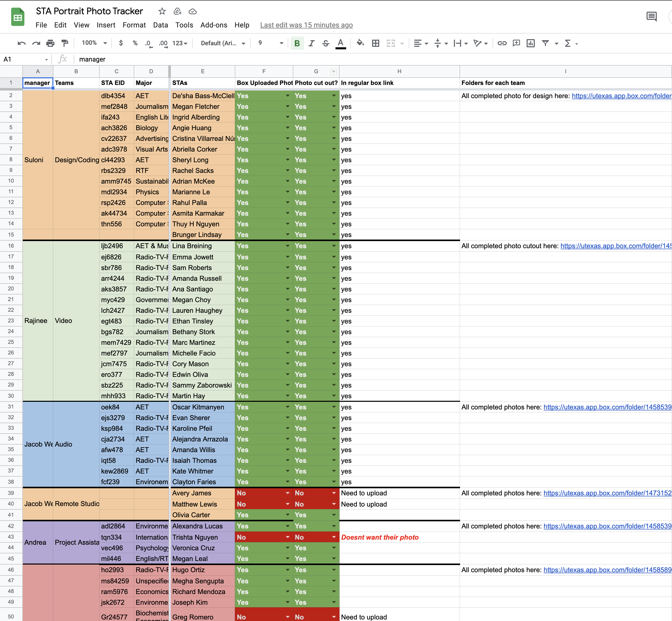672x621 pixels.
Task: Open the File menu
Action: 41,25
